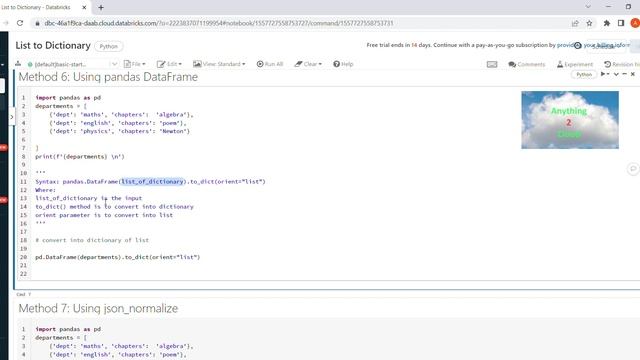The height and width of the screenshot is (360, 640).
Task: Open the Clear dropdown menu
Action: 308,64
